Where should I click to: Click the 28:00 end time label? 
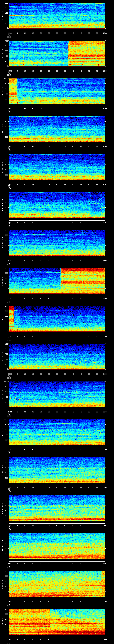(x=105, y=525)
